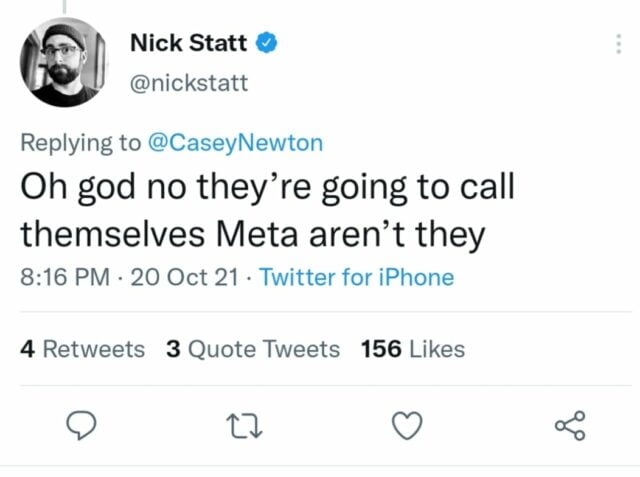Open the share icon options
Screen dimensions: 640x477
pyautogui.click(x=569, y=427)
